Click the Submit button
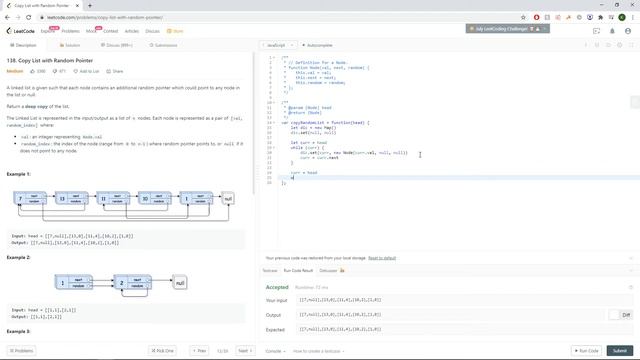This screenshot has height=360, width=640. point(620,351)
